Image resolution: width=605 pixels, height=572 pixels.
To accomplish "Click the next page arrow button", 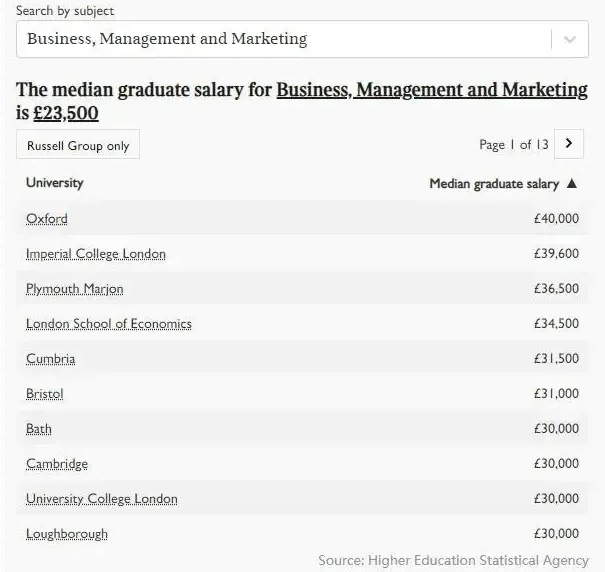I will tap(569, 144).
